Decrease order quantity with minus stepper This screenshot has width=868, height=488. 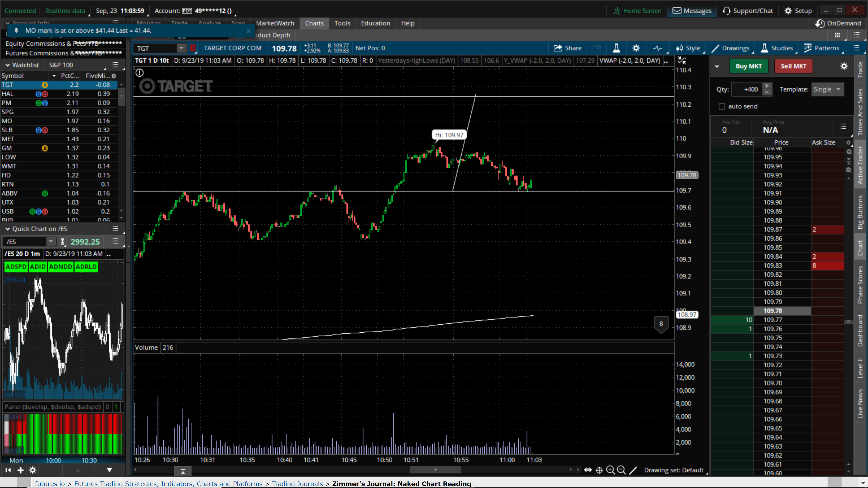(767, 92)
